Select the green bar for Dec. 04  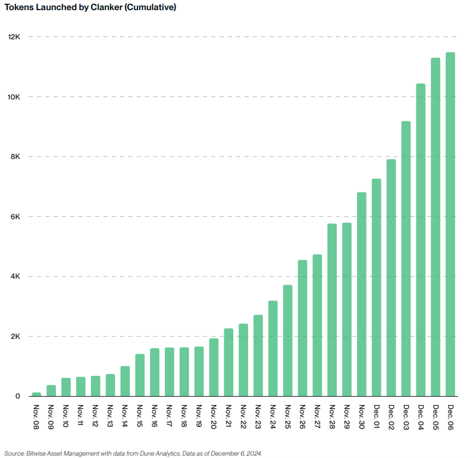(x=421, y=240)
